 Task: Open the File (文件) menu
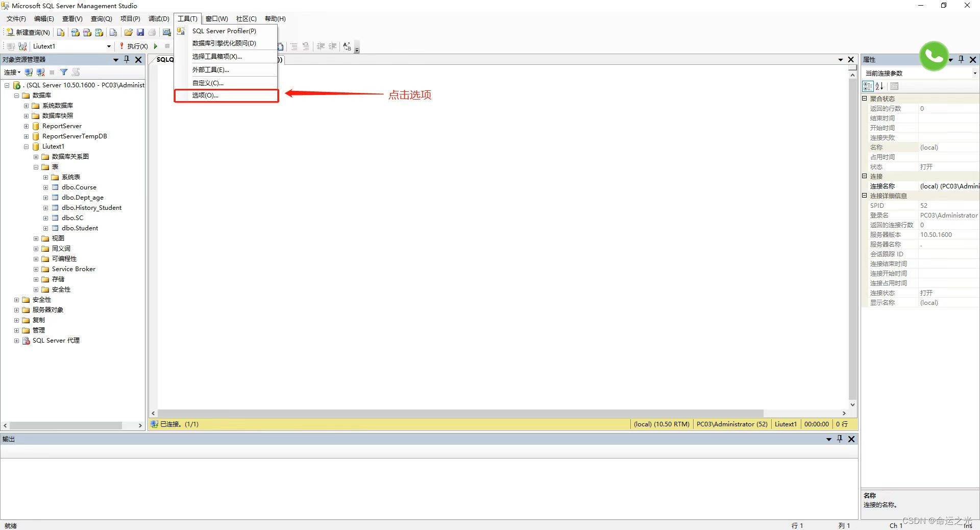[x=16, y=18]
